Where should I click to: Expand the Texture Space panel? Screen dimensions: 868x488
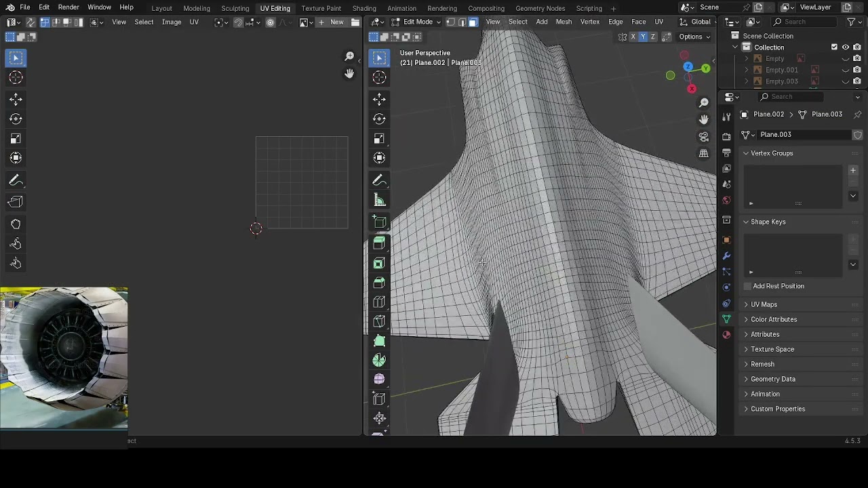(x=746, y=349)
